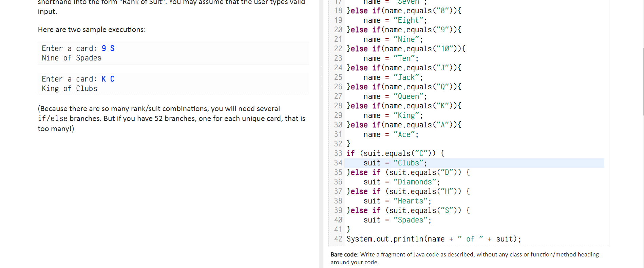Click code line name = "Nine"
The height and width of the screenshot is (268, 644).
coord(393,39)
